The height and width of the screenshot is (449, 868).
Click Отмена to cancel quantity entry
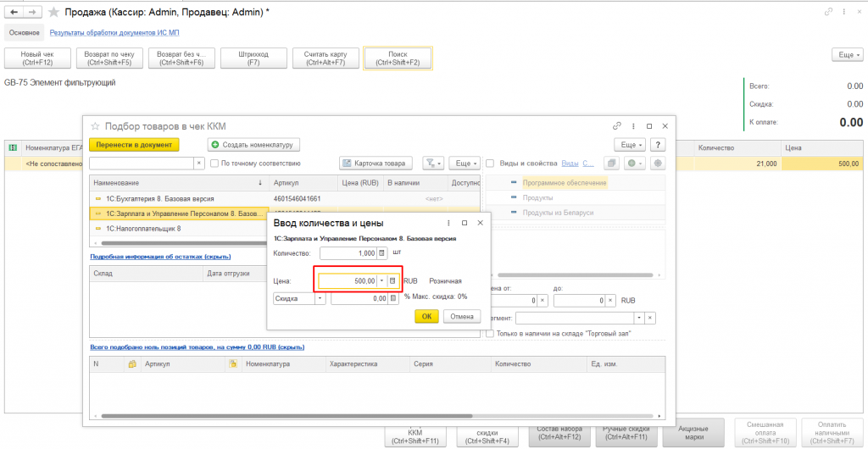[x=461, y=316]
